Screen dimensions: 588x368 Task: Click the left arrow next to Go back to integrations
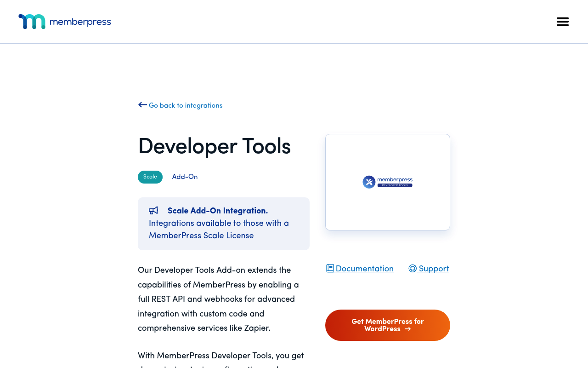[142, 105]
